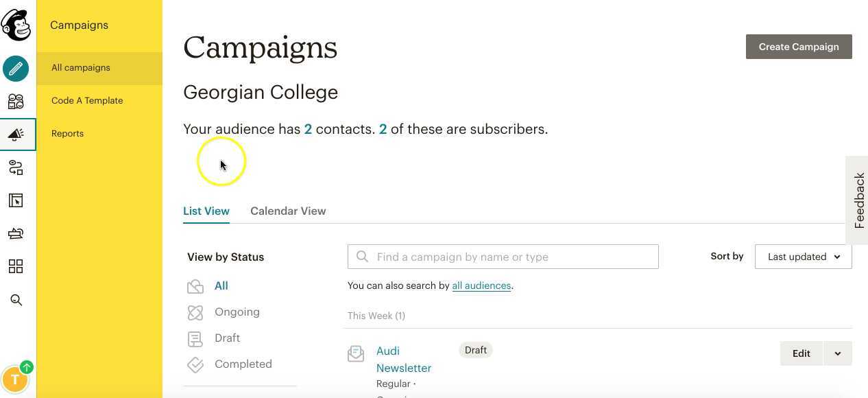Filter campaigns by Ongoing status
Viewport: 868px width, 398px height.
(x=237, y=312)
